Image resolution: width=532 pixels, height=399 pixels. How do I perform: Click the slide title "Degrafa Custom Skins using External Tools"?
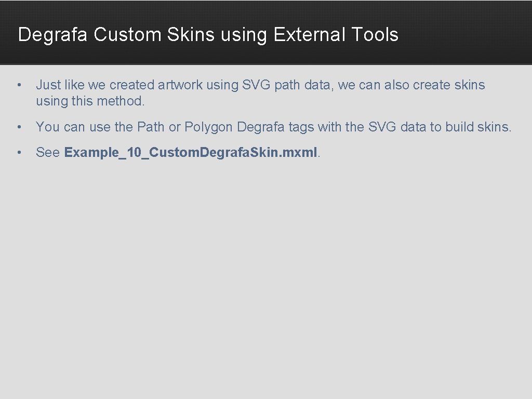(x=208, y=35)
